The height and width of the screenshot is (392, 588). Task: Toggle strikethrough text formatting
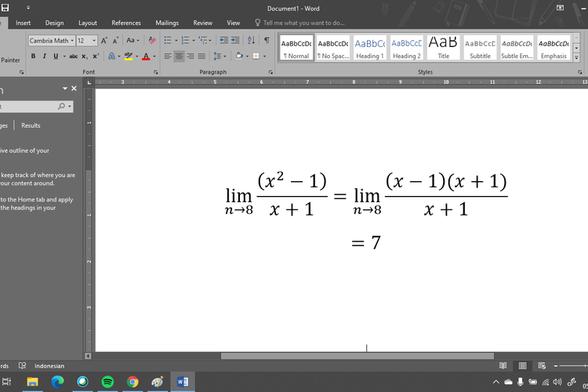[x=73, y=56]
